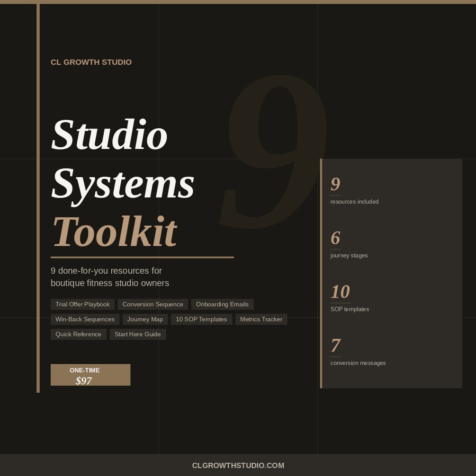This screenshot has height=476, width=476.
Task: Click the Start Here Guide tag
Action: [x=137, y=334]
